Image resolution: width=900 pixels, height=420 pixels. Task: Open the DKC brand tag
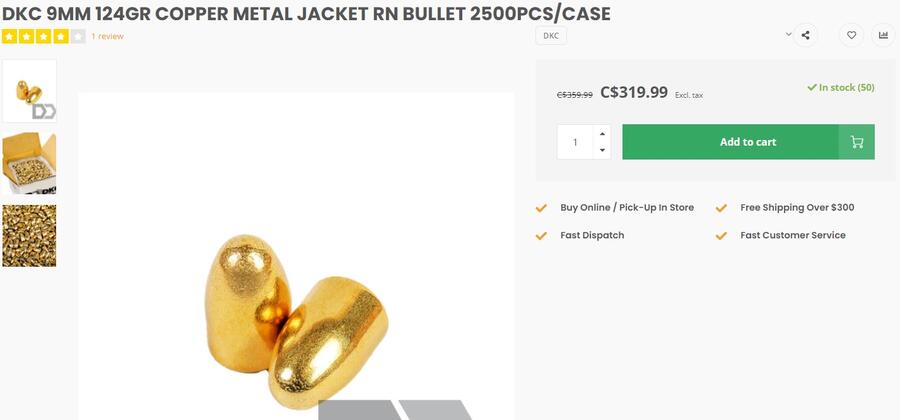tap(551, 36)
